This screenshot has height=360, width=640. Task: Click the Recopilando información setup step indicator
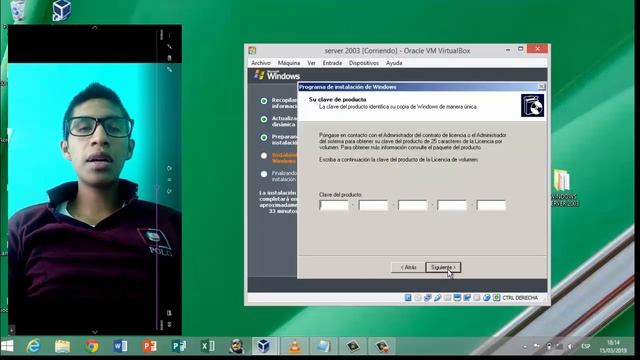[x=264, y=101]
